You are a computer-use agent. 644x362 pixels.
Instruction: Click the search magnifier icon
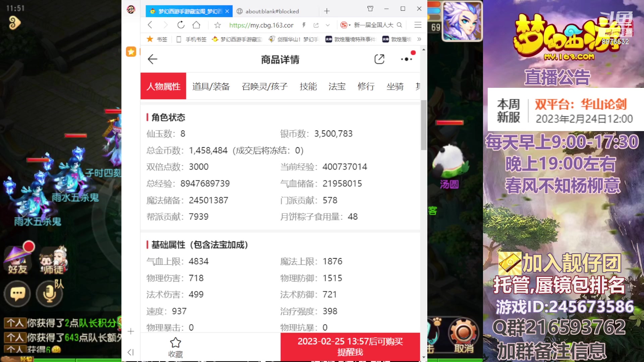tap(399, 25)
